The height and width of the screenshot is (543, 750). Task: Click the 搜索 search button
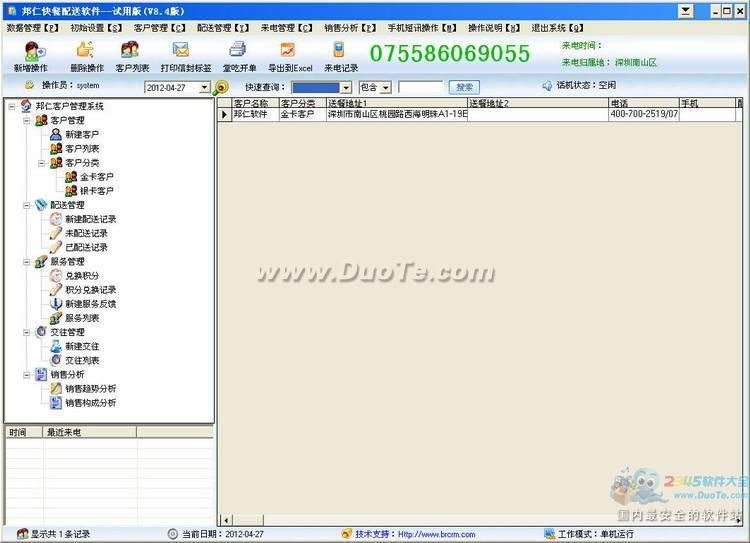[464, 87]
